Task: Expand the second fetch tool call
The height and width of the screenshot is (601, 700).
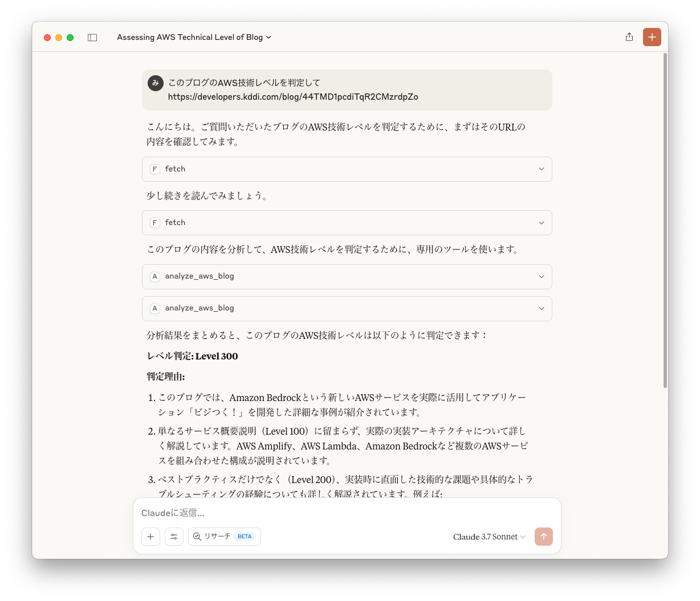Action: pyautogui.click(x=347, y=223)
